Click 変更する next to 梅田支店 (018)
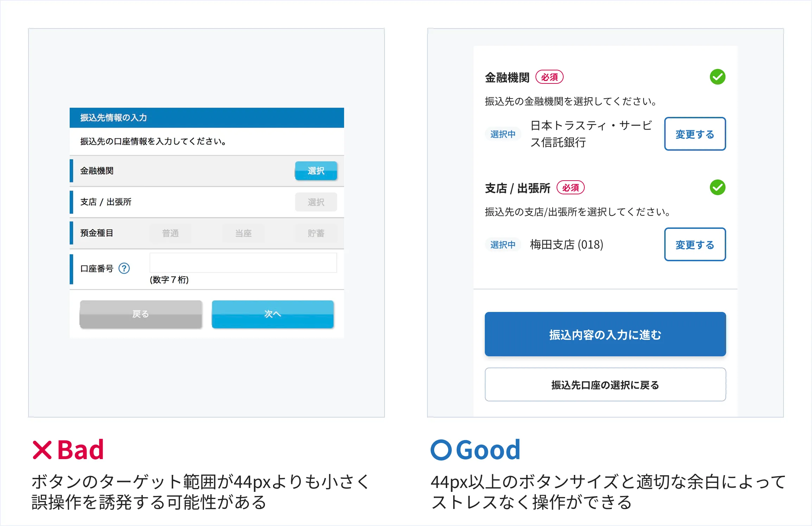This screenshot has height=526, width=812. 695,245
